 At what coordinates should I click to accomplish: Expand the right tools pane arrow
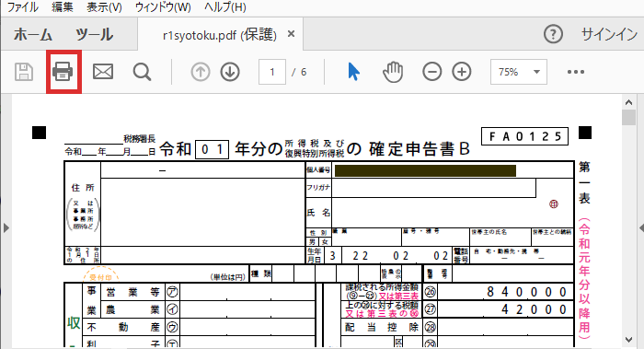[641, 227]
